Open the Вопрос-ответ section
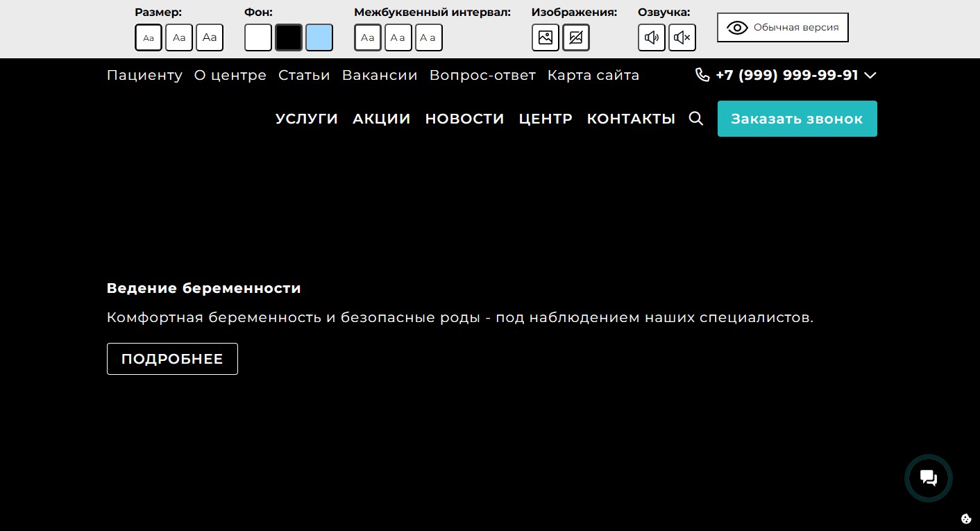 (482, 75)
